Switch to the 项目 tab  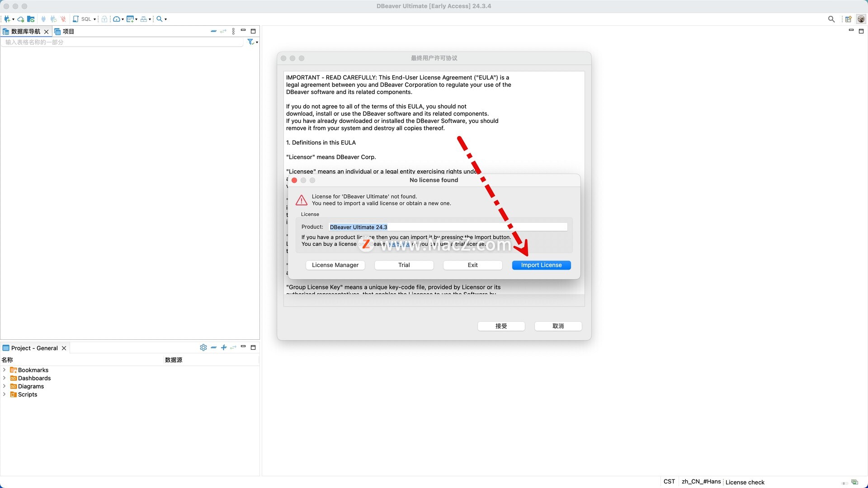[x=64, y=31]
